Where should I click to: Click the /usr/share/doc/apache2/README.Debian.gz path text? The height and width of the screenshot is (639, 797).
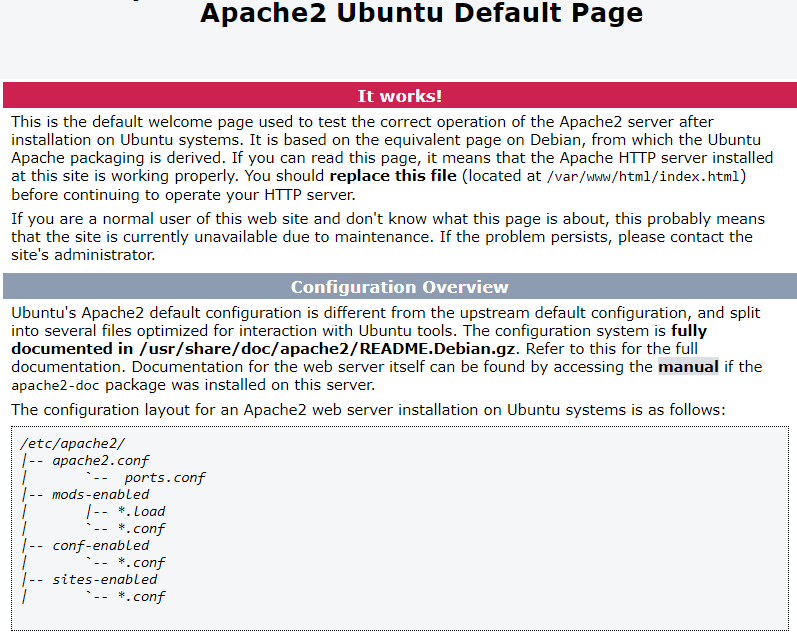pos(327,349)
